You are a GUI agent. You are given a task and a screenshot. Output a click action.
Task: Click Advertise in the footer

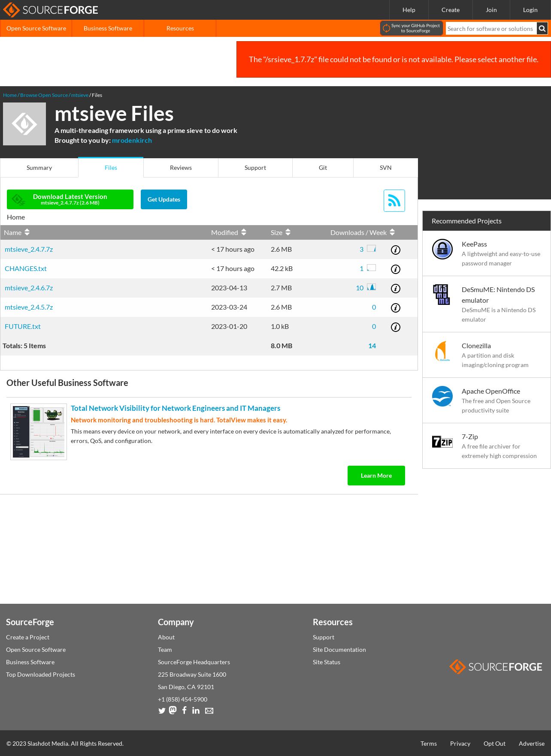[532, 744]
